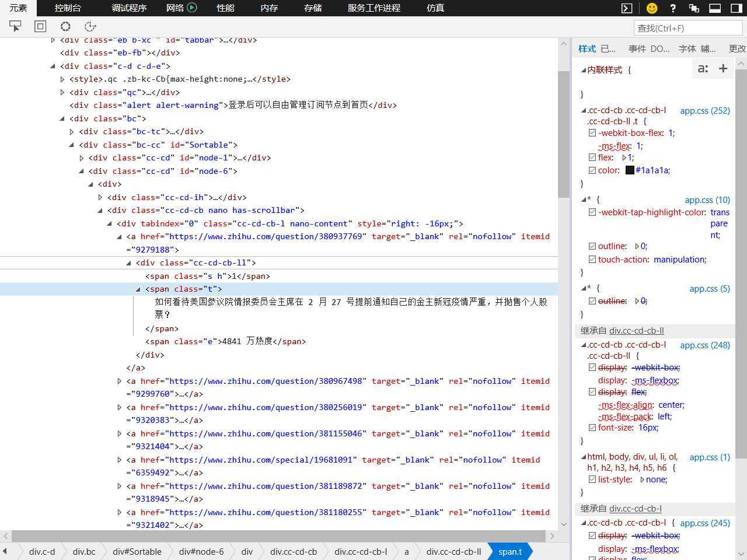Click horizontal scrollbar right arrow
The image size is (747, 560).
point(552,535)
